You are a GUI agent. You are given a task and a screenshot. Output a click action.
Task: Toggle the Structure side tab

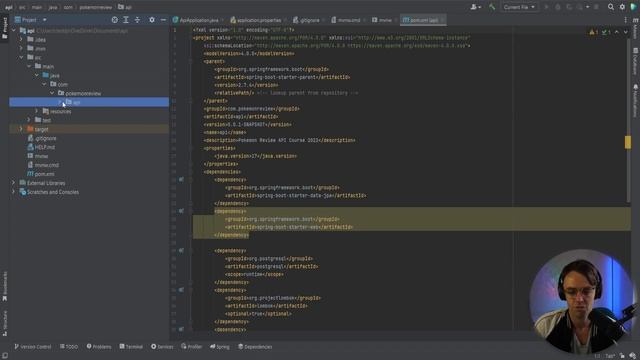pos(4,323)
